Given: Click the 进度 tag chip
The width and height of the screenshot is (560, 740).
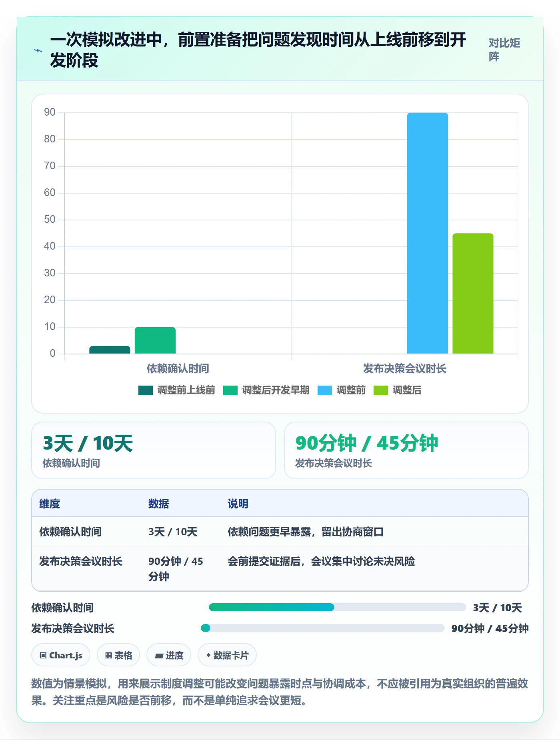Looking at the screenshot, I should click(x=169, y=655).
